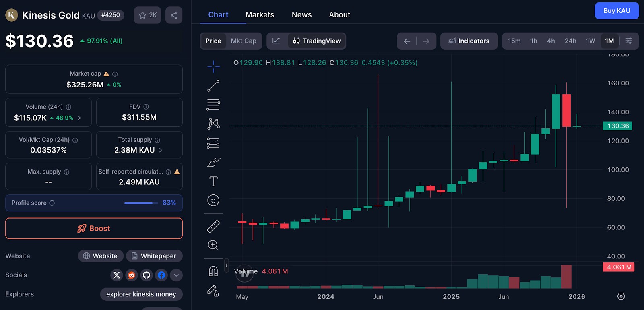The image size is (644, 310).
Task: Select the 1W timeframe
Action: tap(590, 41)
